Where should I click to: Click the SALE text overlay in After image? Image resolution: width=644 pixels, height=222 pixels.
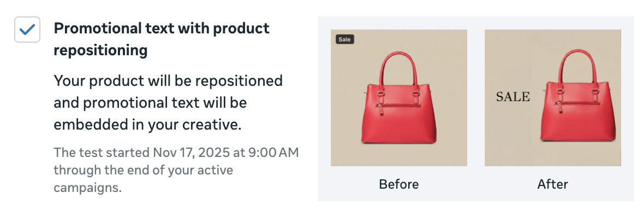tap(512, 97)
